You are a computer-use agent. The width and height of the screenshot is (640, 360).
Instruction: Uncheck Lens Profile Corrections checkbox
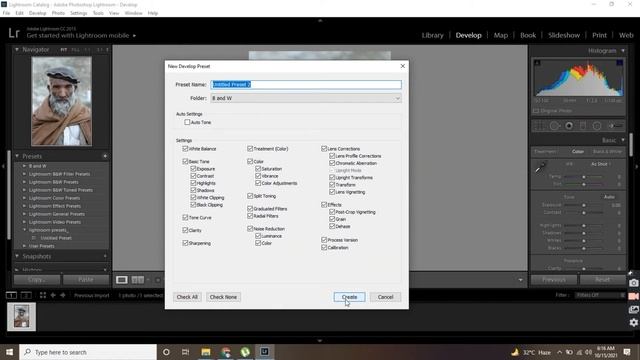(332, 156)
